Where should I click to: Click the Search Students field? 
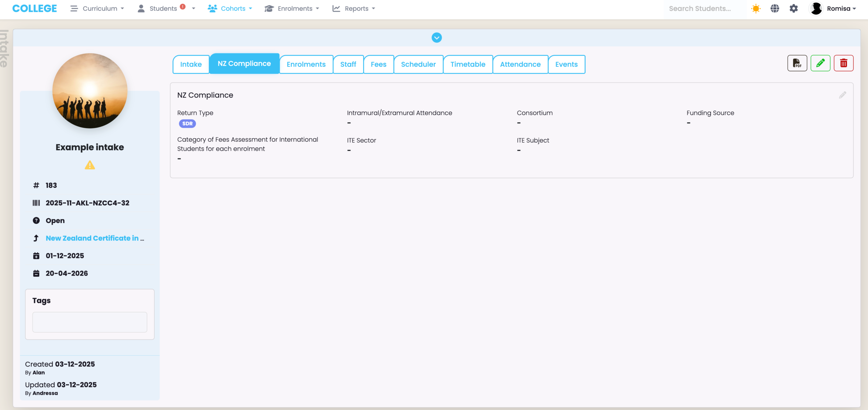tap(704, 8)
